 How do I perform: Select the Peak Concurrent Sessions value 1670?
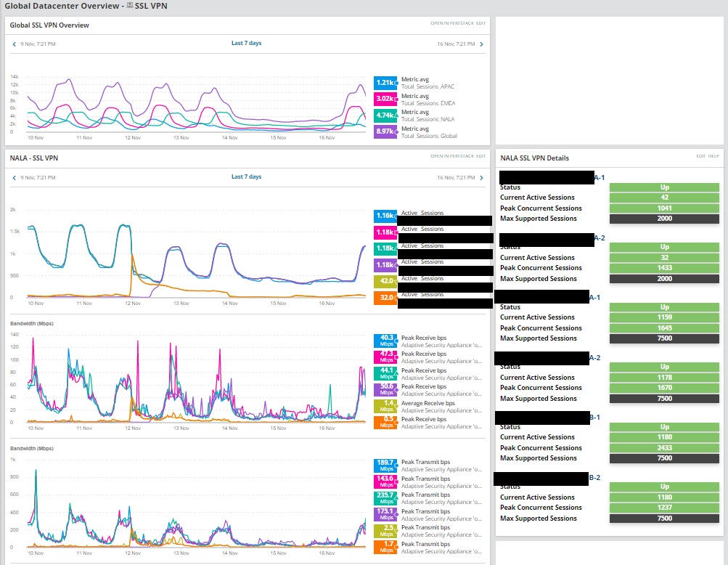[664, 388]
